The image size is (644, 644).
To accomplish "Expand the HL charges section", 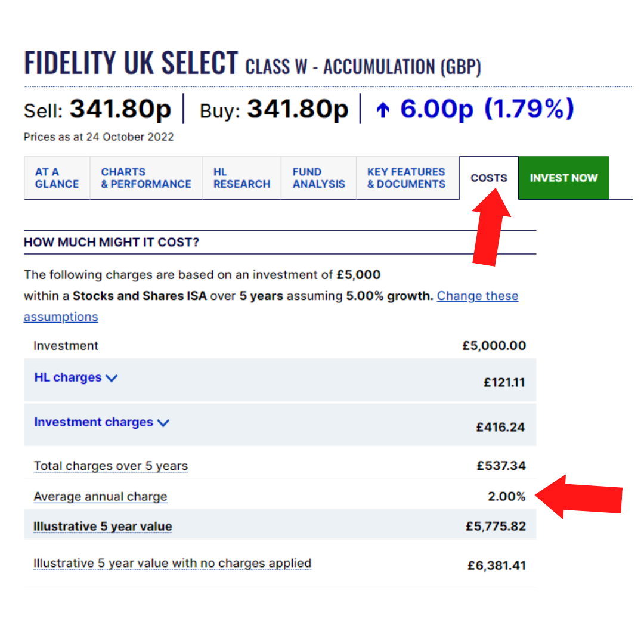I will coord(68,377).
